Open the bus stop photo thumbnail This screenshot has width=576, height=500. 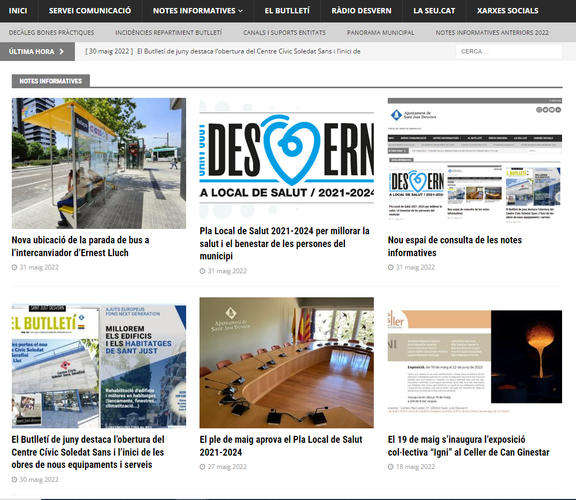[x=99, y=163]
